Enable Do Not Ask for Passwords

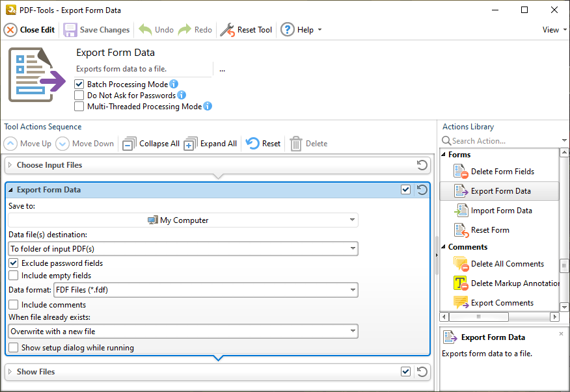click(x=79, y=95)
